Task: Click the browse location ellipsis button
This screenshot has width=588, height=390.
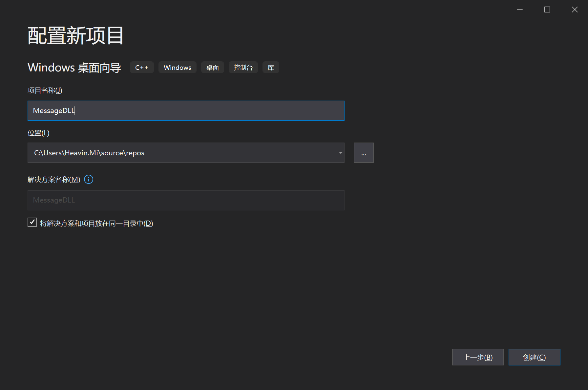Action: tap(364, 153)
